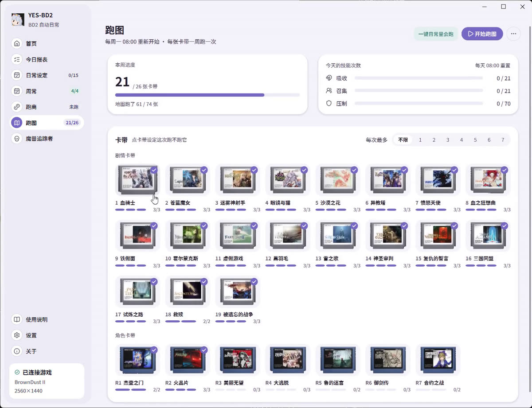Click the 压制 progress bar

pos(419,103)
